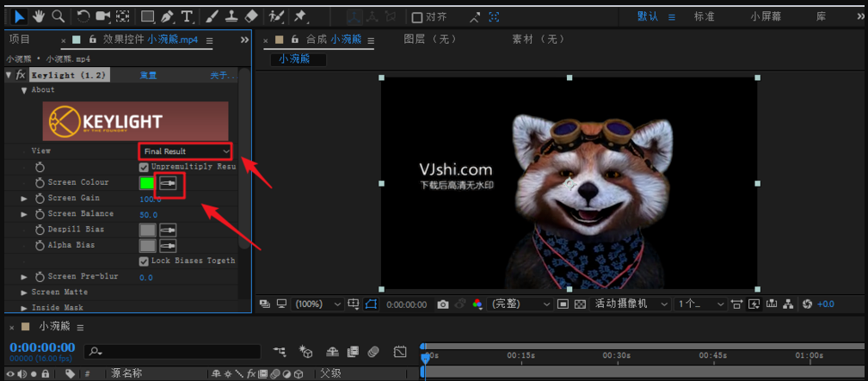Screen dimensions: 868x381
Task: Open the 图层 (无) viewer tab
Action: (430, 40)
